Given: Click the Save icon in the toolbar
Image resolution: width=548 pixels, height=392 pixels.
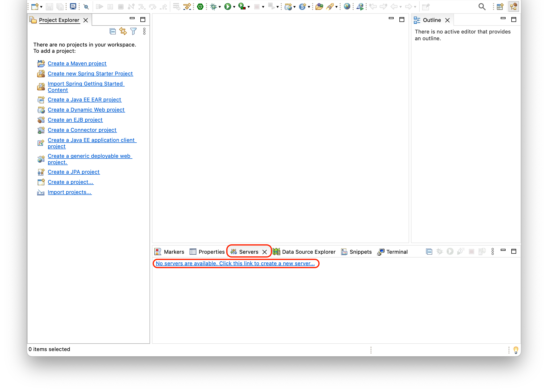Looking at the screenshot, I should click(x=49, y=7).
